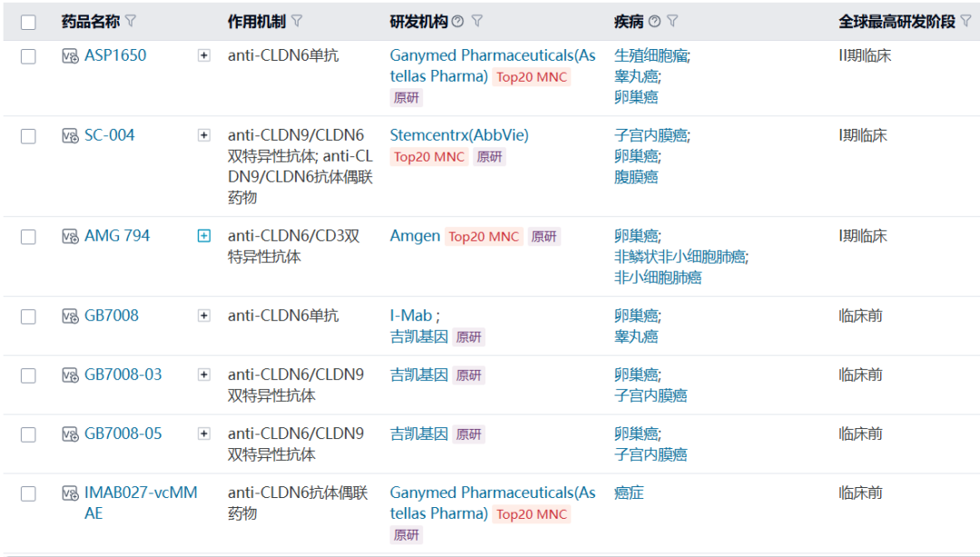
Task: Open the filter on 疾病 column header
Action: [x=673, y=21]
